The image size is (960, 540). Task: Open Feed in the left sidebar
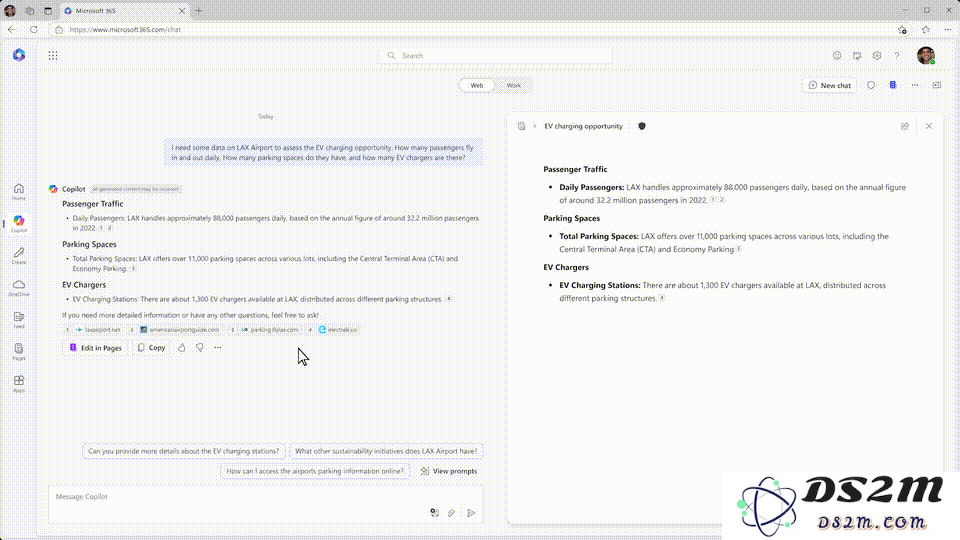pyautogui.click(x=19, y=320)
